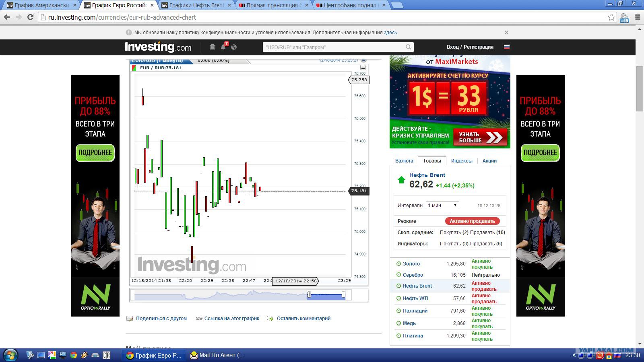This screenshot has height=362, width=644.
Task: Click the Поделиться с другом link
Action: click(161, 319)
